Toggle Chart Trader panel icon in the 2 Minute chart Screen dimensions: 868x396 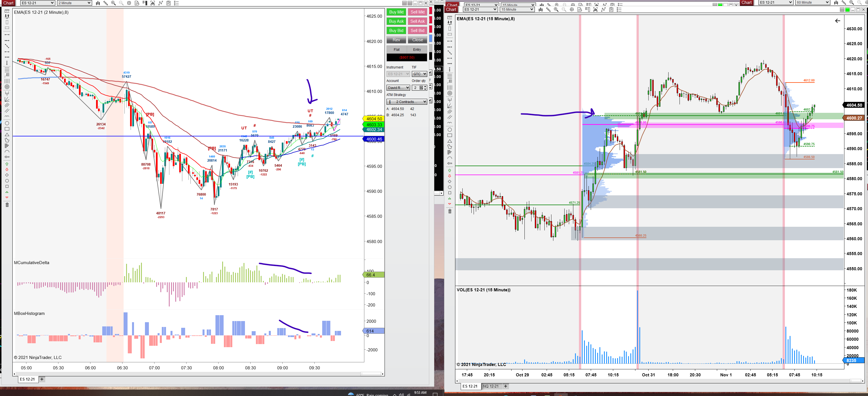[145, 3]
